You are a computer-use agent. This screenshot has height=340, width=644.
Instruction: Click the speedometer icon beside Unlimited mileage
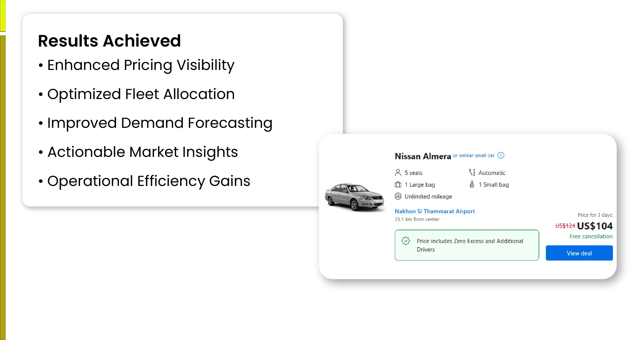click(398, 196)
